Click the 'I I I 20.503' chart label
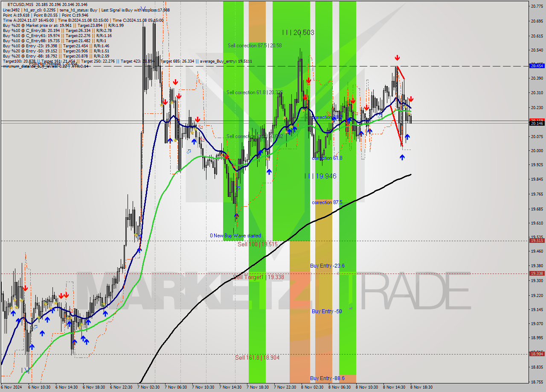546x392 pixels. 298,32
